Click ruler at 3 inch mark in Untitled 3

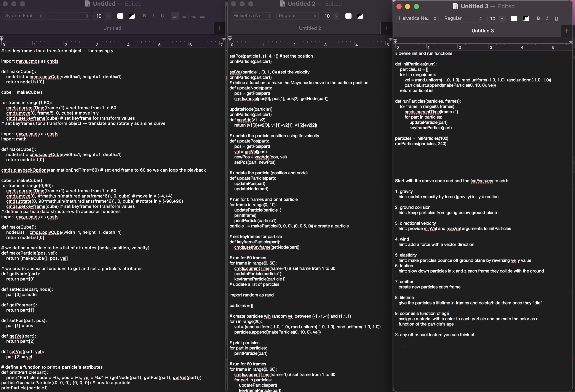coord(491,47)
